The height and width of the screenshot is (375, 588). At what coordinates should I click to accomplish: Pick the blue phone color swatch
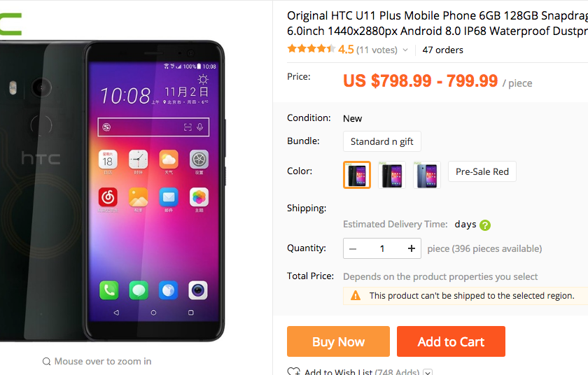(427, 175)
